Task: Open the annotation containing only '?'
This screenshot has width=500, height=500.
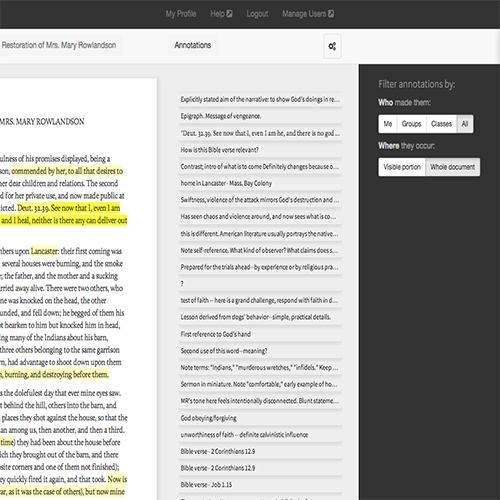Action: 260,284
